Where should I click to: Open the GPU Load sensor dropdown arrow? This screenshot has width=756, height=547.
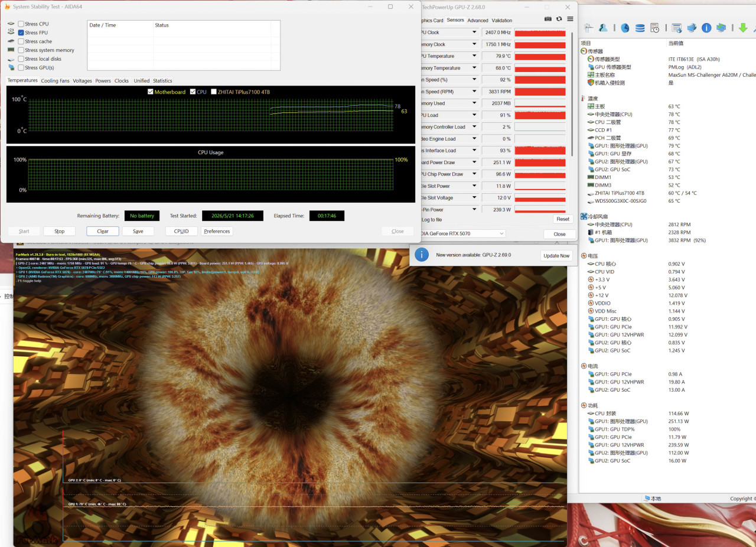[x=474, y=115]
